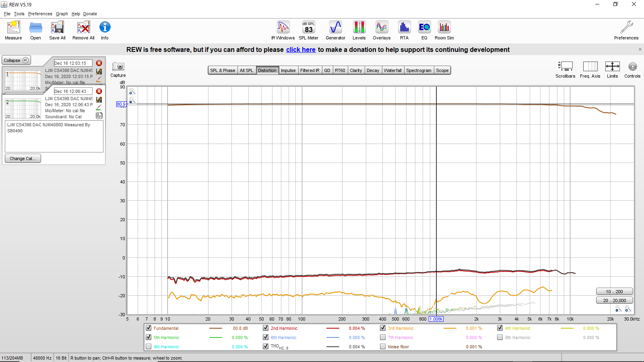Enable the 7th Harmonic checkbox

[x=383, y=337]
